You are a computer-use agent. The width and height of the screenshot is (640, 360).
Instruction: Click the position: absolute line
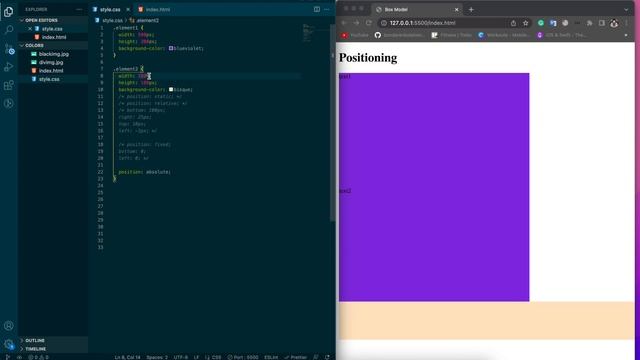(144, 172)
